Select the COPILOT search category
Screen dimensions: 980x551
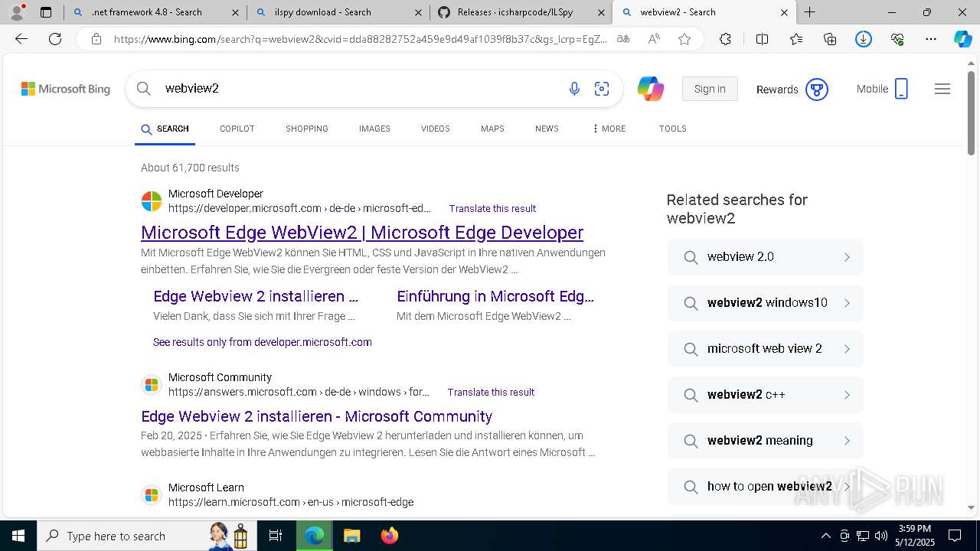[x=237, y=129]
